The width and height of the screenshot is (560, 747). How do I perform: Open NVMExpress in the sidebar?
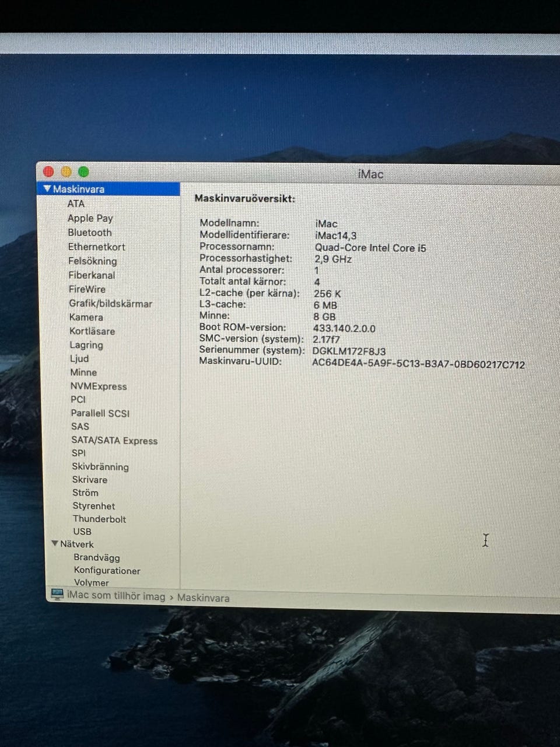(98, 386)
